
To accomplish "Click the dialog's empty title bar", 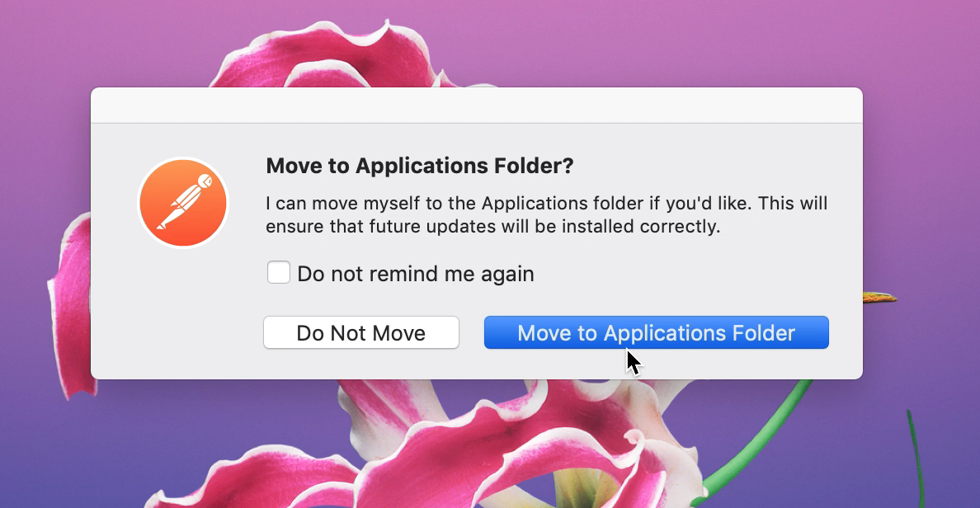I will click(476, 106).
